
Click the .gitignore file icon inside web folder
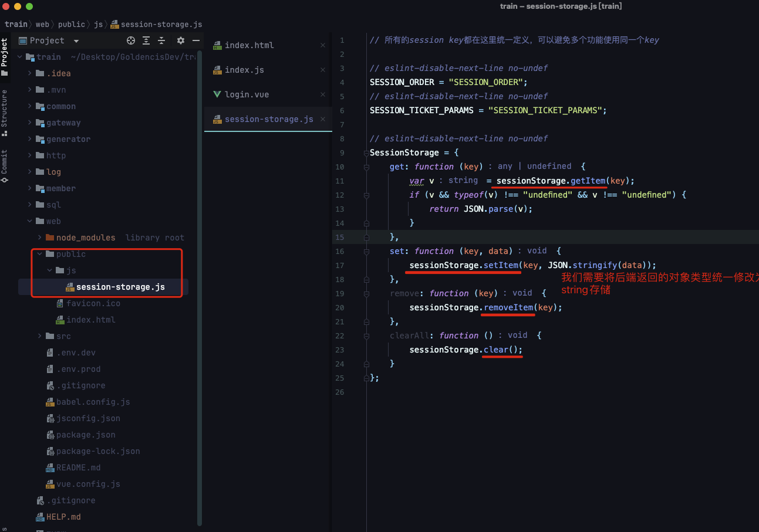click(x=50, y=385)
